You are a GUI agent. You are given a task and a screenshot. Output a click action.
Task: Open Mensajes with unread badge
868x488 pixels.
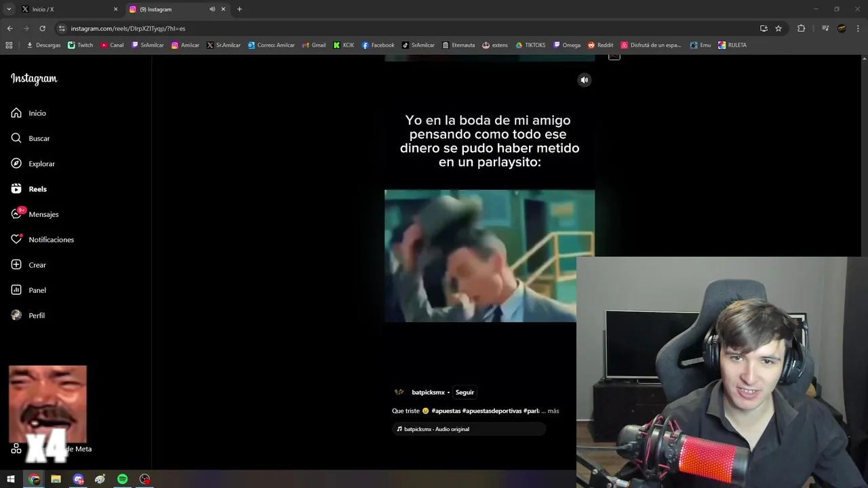[35, 214]
